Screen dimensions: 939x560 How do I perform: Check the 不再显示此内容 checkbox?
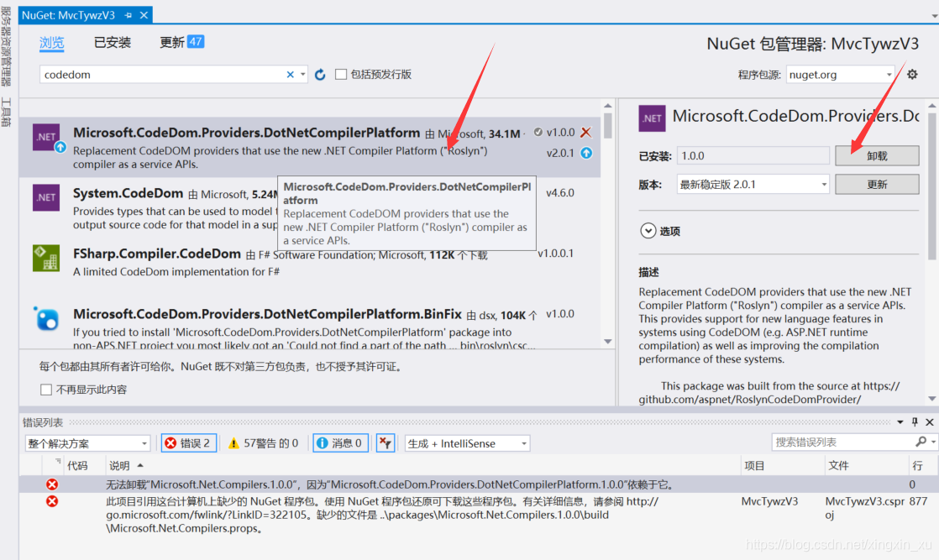45,387
